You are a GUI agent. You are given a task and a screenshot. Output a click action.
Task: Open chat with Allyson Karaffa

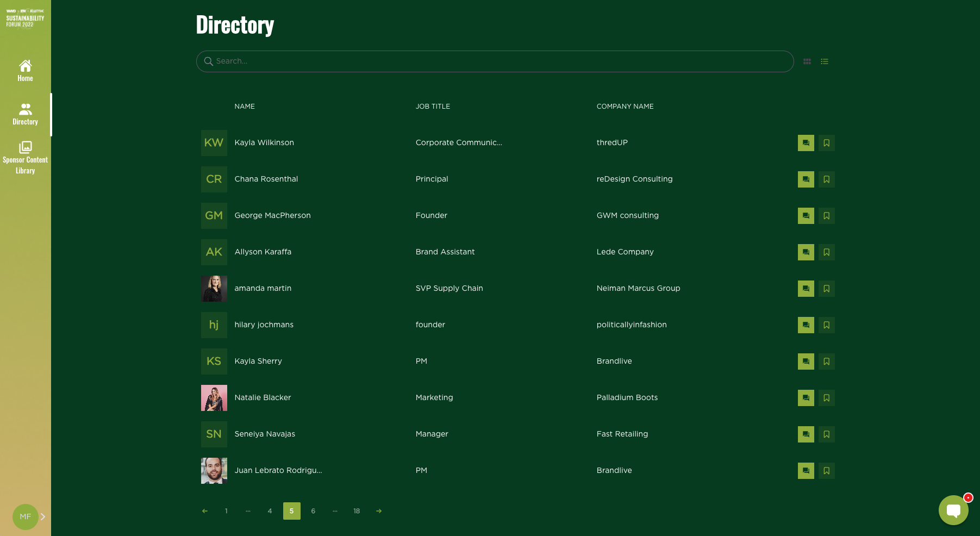point(806,252)
